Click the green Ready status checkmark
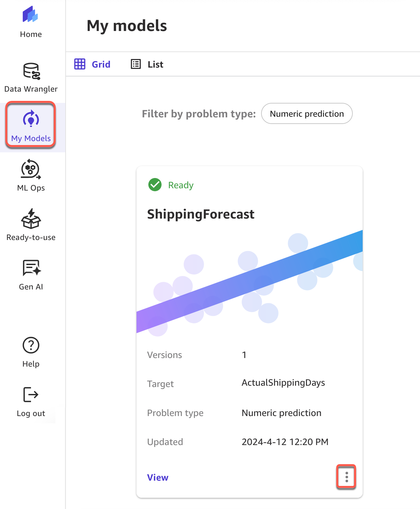Screen dimensions: 420x509 pyautogui.click(x=155, y=185)
